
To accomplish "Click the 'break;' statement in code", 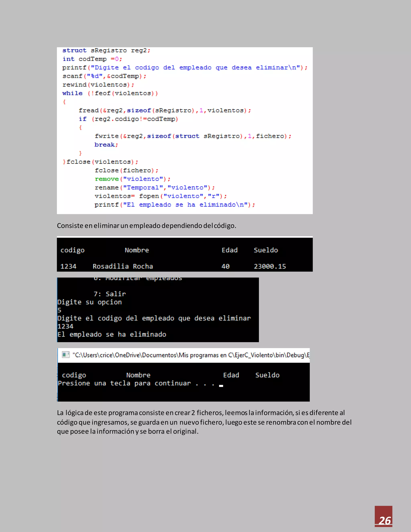I will tap(106, 145).
